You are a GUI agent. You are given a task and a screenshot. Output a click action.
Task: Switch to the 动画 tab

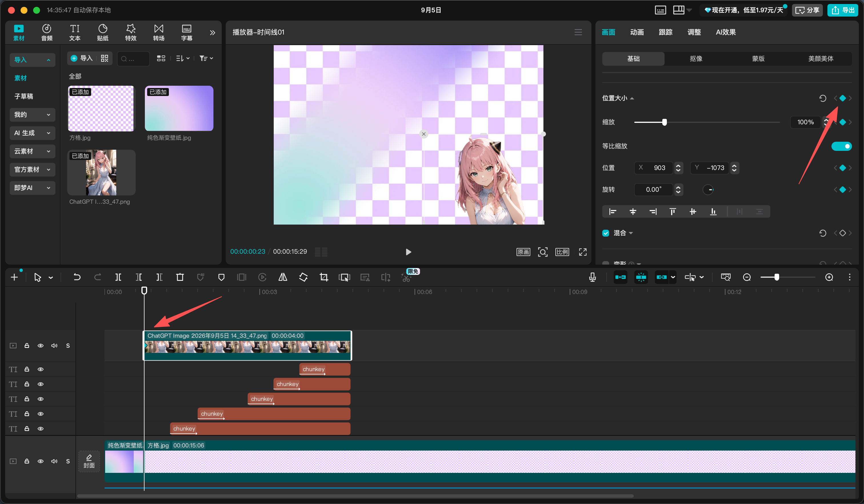[637, 32]
